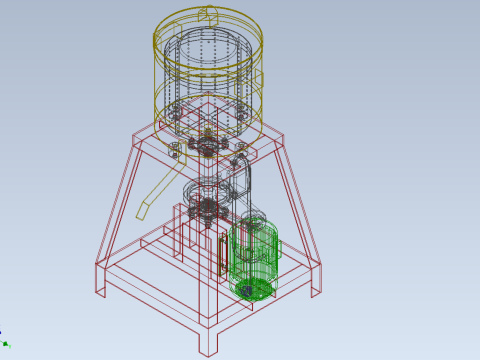Select the green motor wireframe
The image size is (480, 360).
click(255, 259)
